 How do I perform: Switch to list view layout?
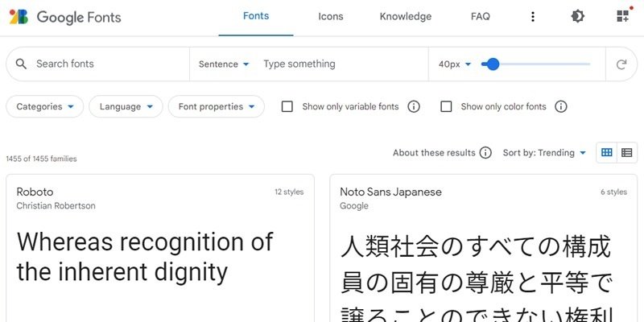[x=627, y=153]
